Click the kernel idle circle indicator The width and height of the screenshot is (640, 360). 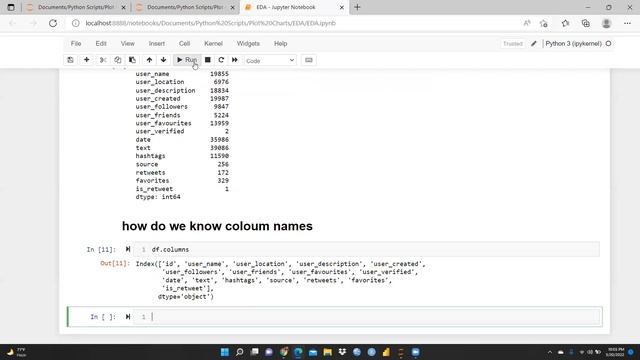[608, 43]
